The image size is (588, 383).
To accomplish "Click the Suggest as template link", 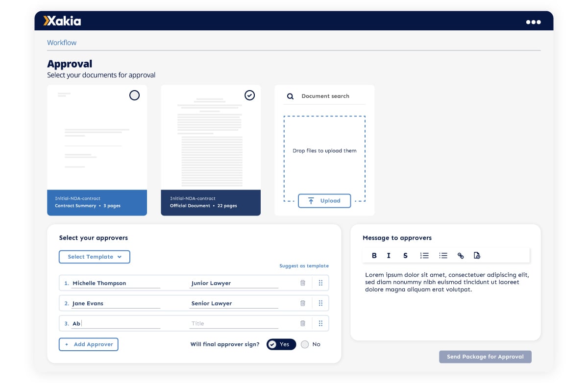I will point(303,265).
